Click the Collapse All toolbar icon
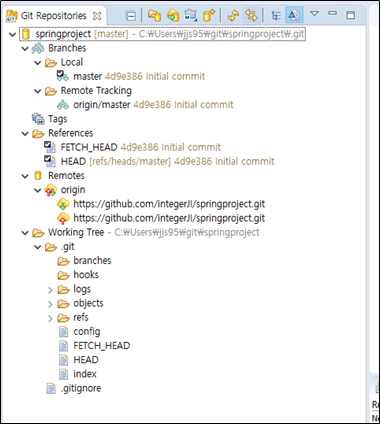The image size is (380, 424). (131, 16)
